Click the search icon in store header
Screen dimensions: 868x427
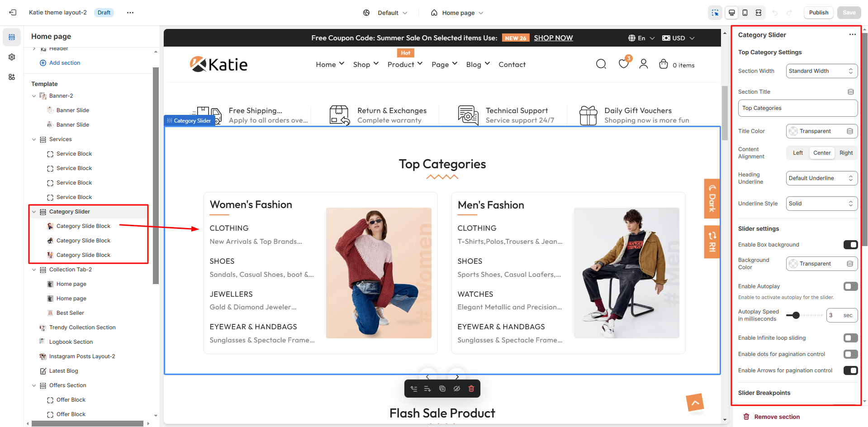601,64
